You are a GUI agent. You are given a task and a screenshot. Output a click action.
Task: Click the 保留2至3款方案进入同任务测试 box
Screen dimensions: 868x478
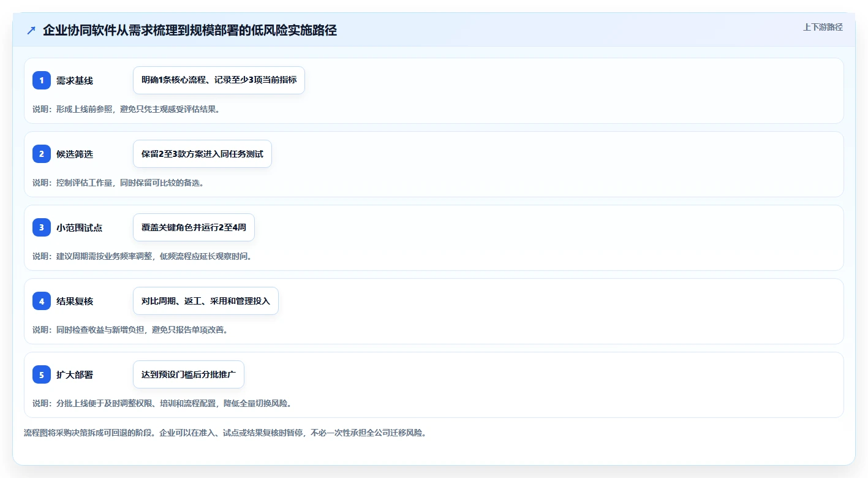point(202,154)
